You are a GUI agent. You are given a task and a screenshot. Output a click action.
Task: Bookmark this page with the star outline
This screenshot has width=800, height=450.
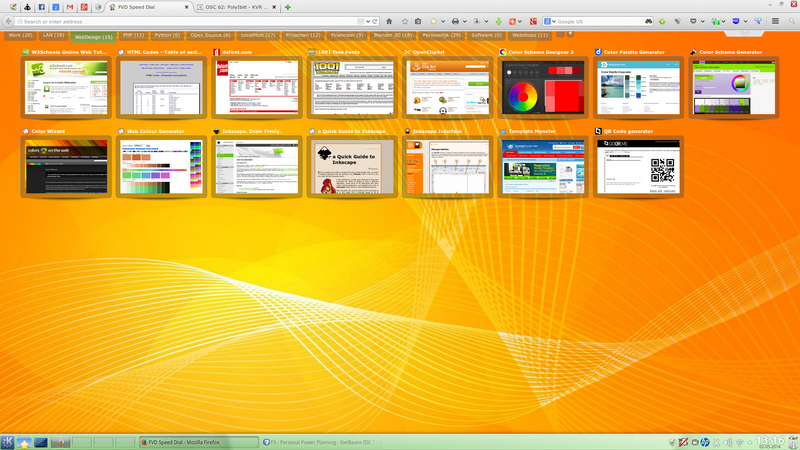(405, 21)
